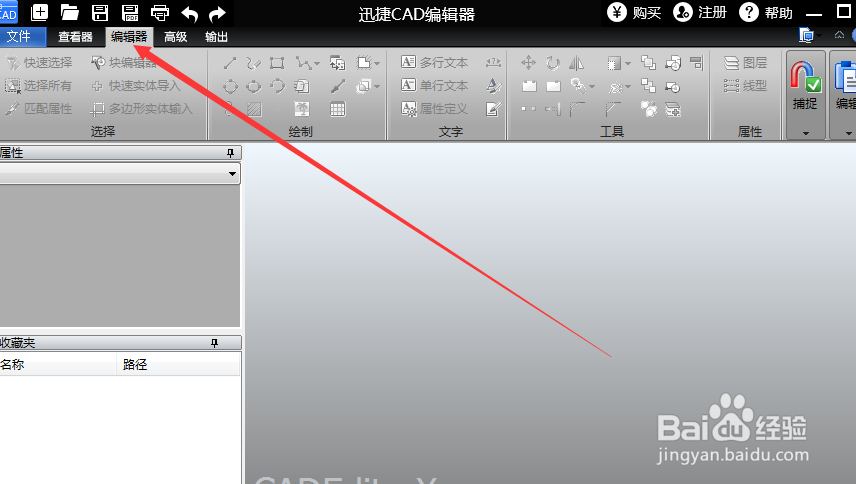
Task: Click the text style icon
Action: (x=493, y=86)
